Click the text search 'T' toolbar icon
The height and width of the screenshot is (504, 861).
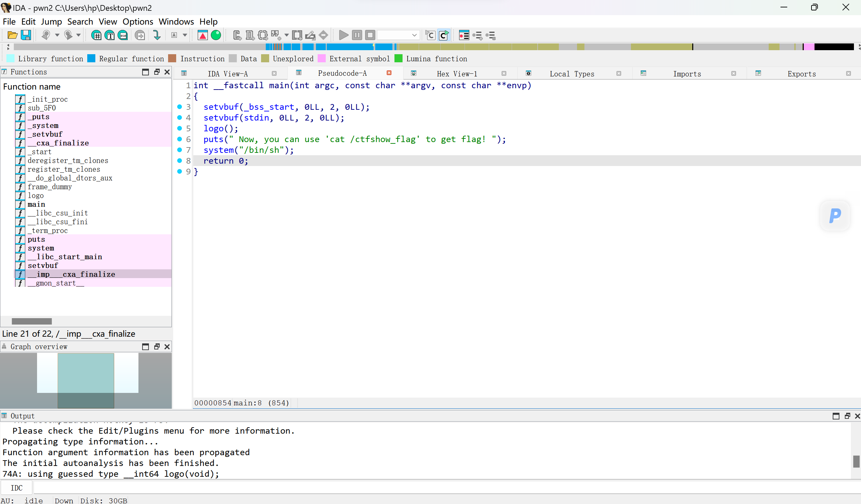[110, 35]
